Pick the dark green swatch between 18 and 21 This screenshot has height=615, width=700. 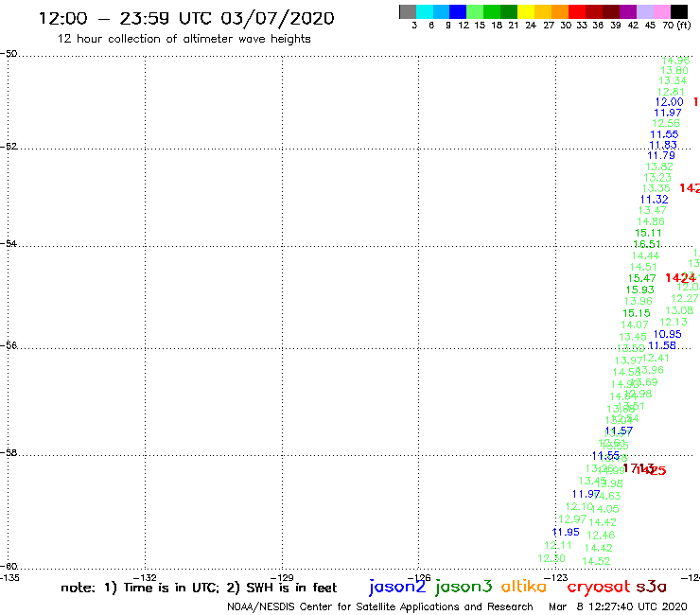tap(509, 11)
